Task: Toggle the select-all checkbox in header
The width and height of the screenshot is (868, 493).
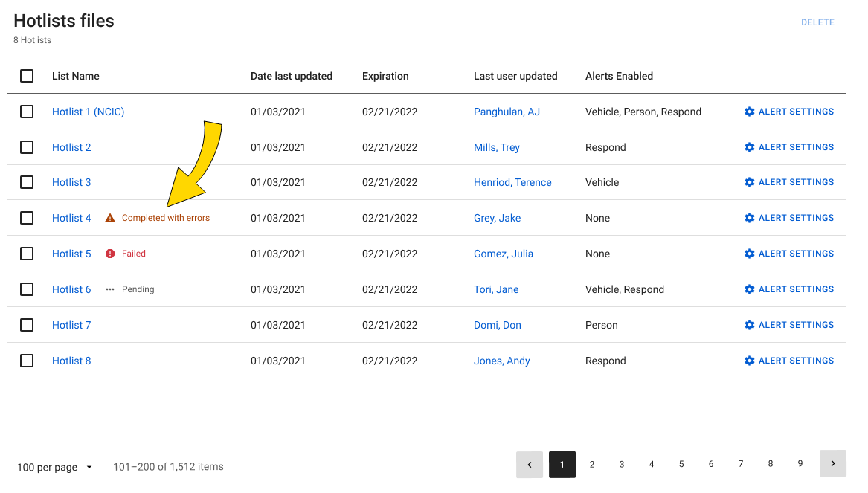Action: pyautogui.click(x=27, y=76)
